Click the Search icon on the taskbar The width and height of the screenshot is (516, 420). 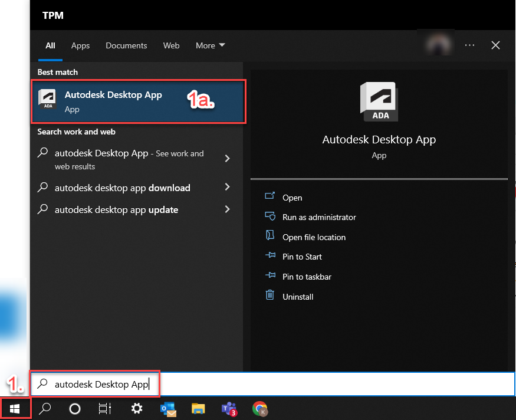(x=45, y=408)
